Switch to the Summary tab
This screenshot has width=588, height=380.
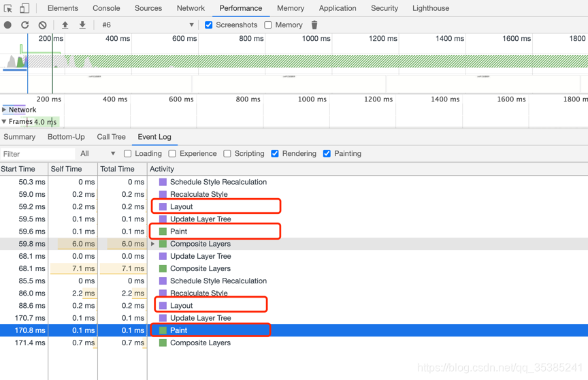[20, 137]
